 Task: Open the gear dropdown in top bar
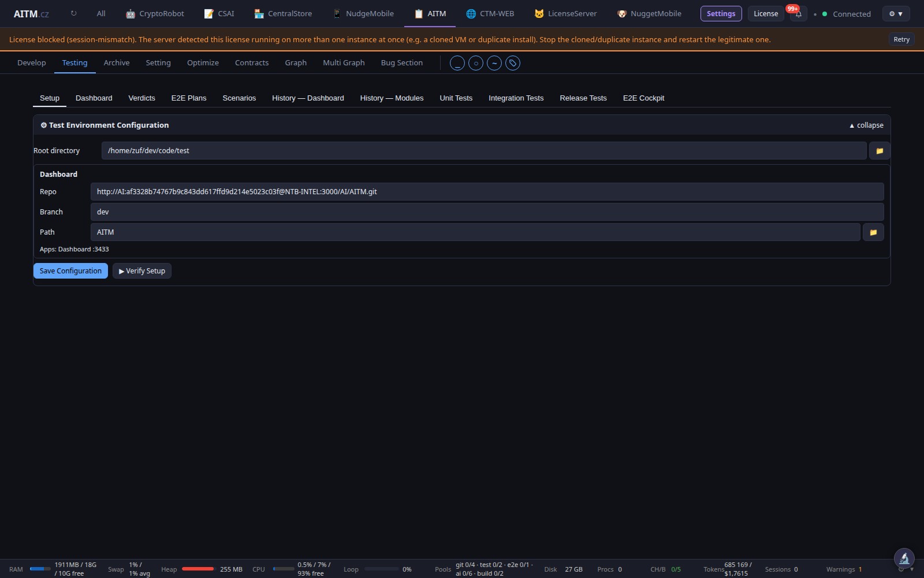896,14
